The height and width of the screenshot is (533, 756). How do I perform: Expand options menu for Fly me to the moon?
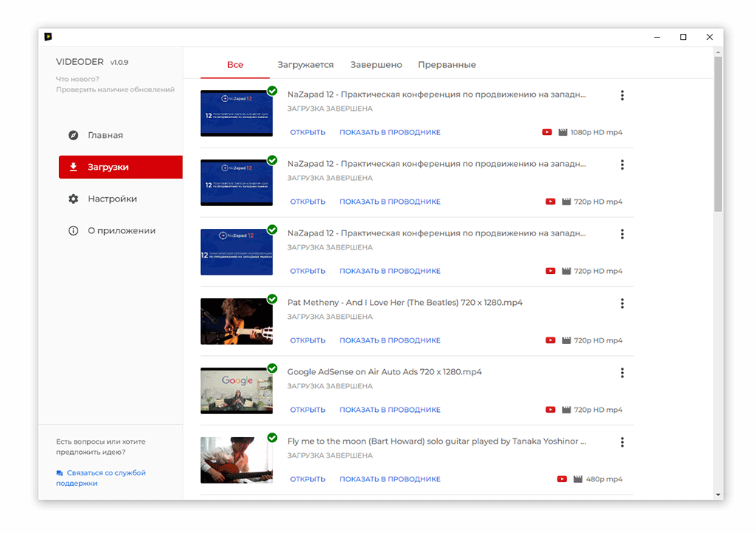pyautogui.click(x=622, y=442)
